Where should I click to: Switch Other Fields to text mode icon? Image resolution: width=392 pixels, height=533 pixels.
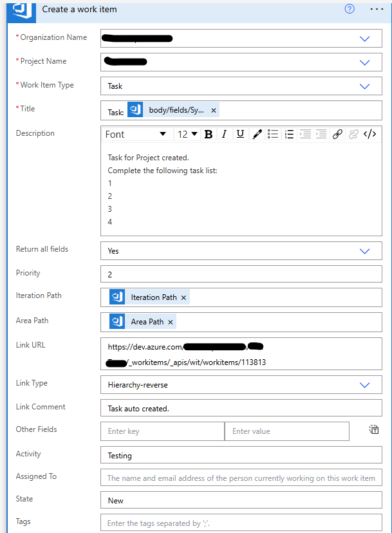(374, 429)
